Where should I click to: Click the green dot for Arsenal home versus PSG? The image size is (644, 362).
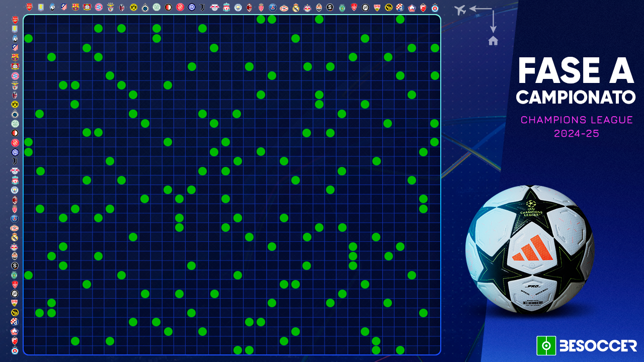point(273,20)
